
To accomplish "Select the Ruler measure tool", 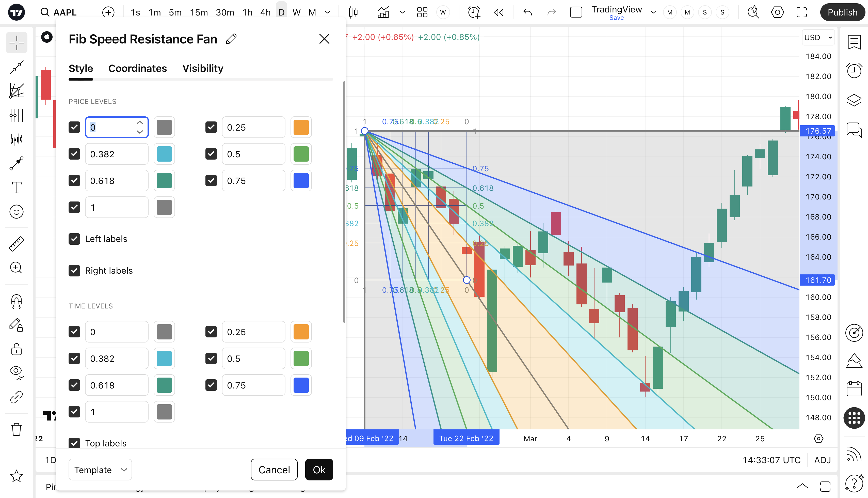I will point(16,244).
